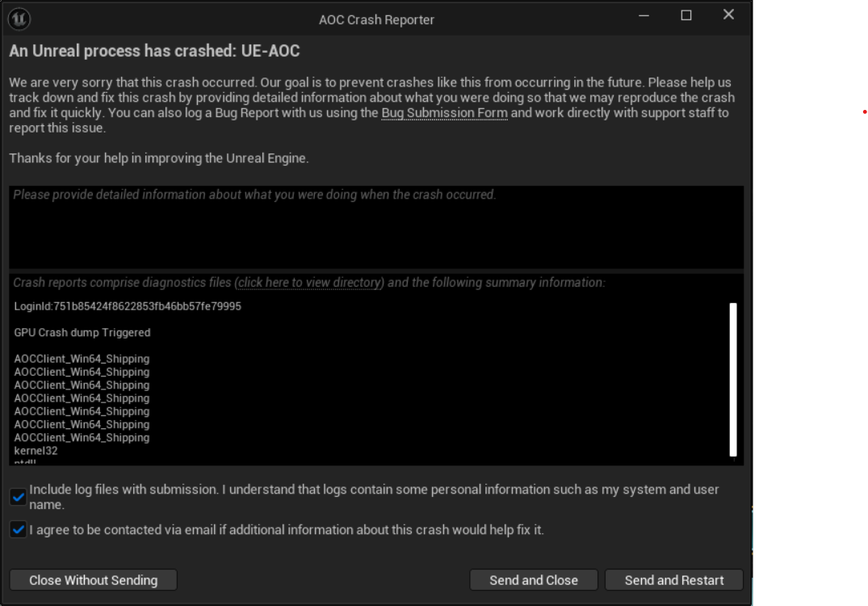
Task: Close the Crash Reporter window
Action: click(x=728, y=15)
